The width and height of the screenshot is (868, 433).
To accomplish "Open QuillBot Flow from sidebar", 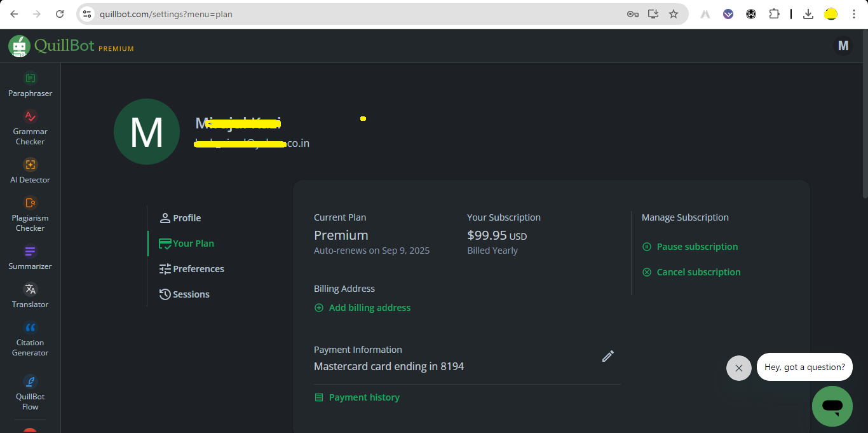I will [x=30, y=392].
